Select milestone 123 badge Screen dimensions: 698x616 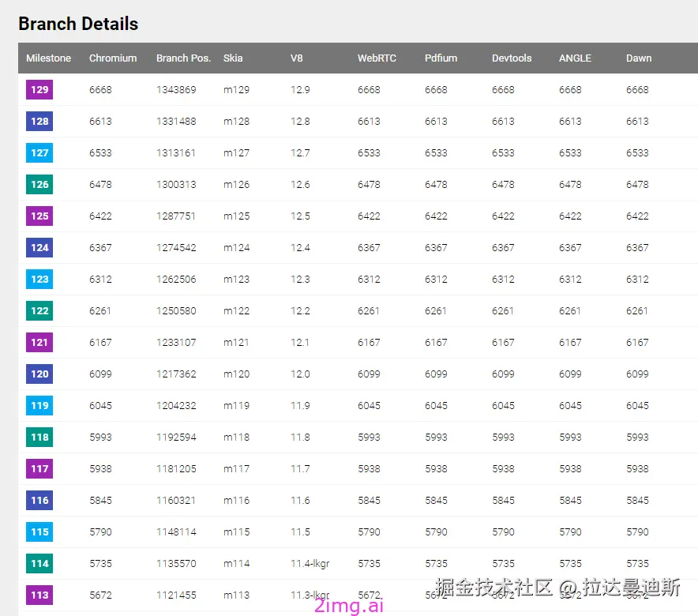point(39,279)
